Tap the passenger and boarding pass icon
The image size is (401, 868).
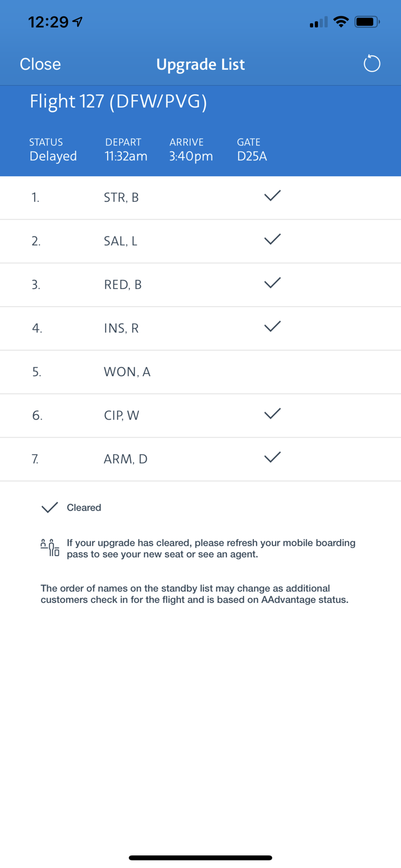pos(50,548)
